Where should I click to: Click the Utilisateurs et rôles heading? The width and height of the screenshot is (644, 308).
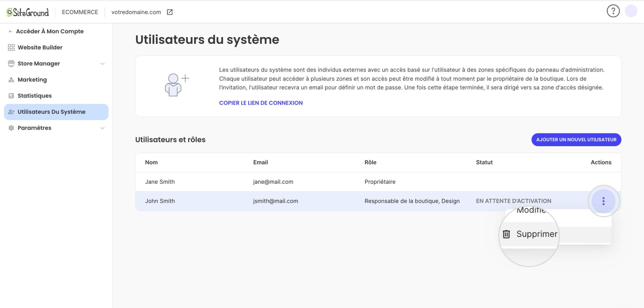click(170, 140)
